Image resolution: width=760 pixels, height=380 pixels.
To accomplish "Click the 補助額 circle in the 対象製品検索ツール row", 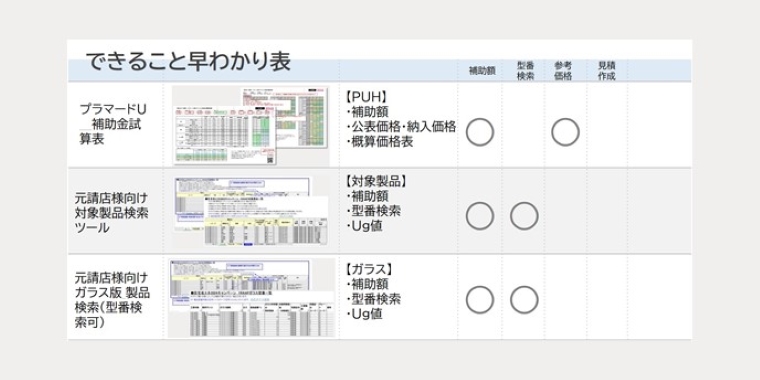I will click(480, 216).
